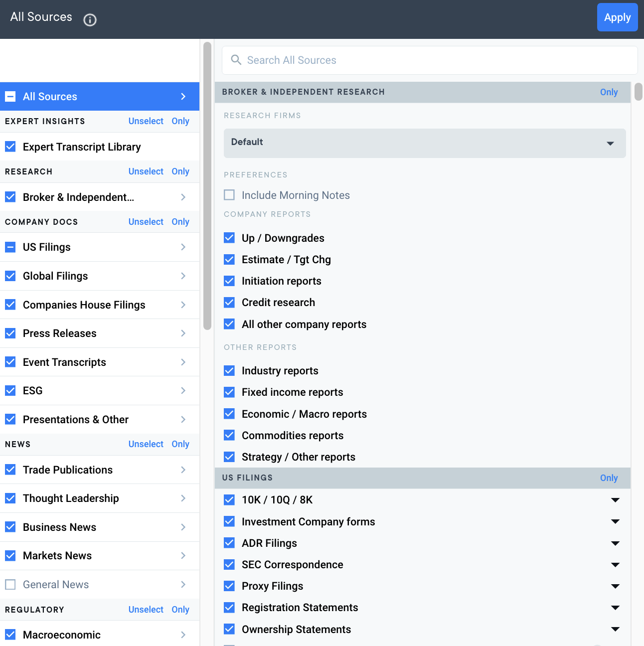
Task: Expand the 10K / 10Q / 8K filings arrow
Action: coord(615,500)
